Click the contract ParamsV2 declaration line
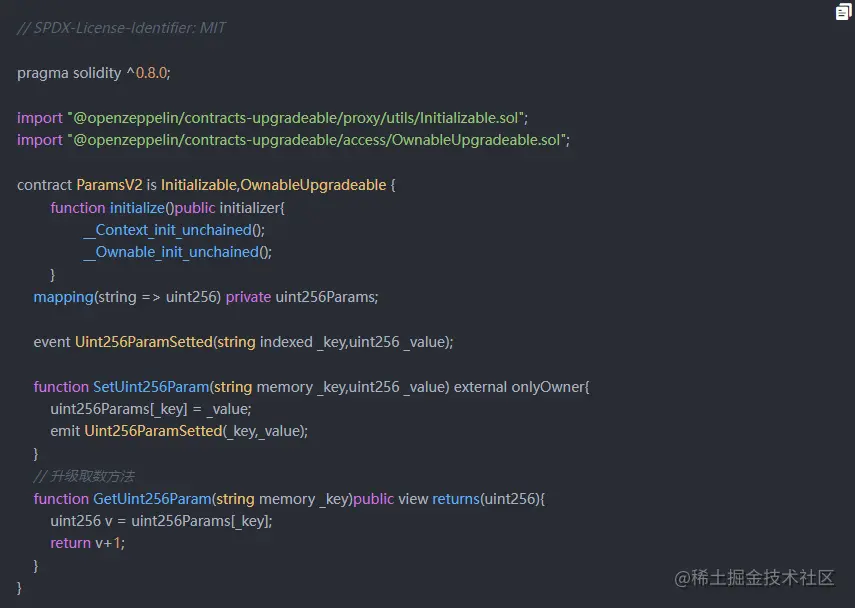Screen dimensions: 855x608 point(206,185)
